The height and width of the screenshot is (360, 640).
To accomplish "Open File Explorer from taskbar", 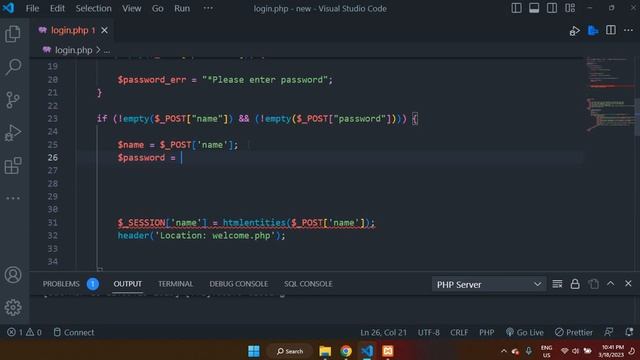I will 325,351.
